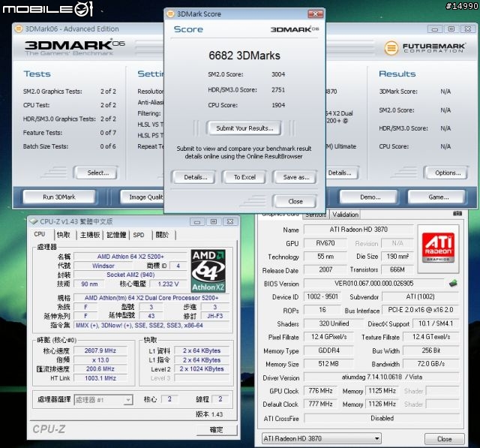Click the System Details button in 3DMark06
The width and height of the screenshot is (480, 448).
coord(342,173)
